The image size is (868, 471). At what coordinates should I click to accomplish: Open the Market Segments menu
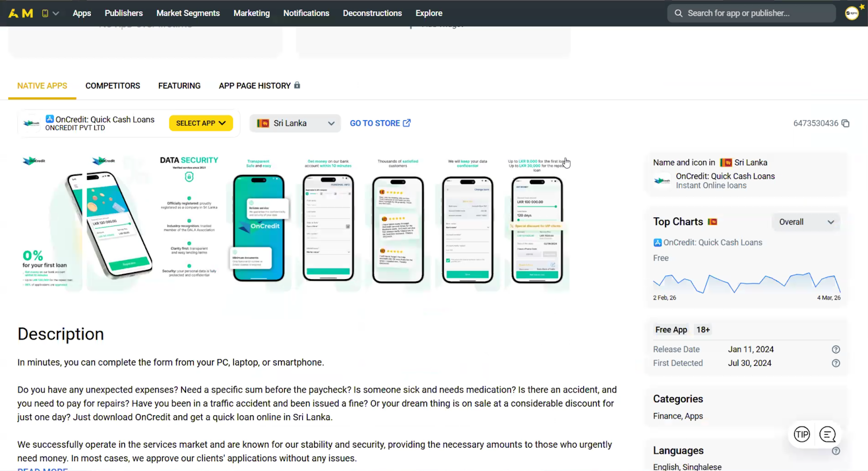pos(188,13)
